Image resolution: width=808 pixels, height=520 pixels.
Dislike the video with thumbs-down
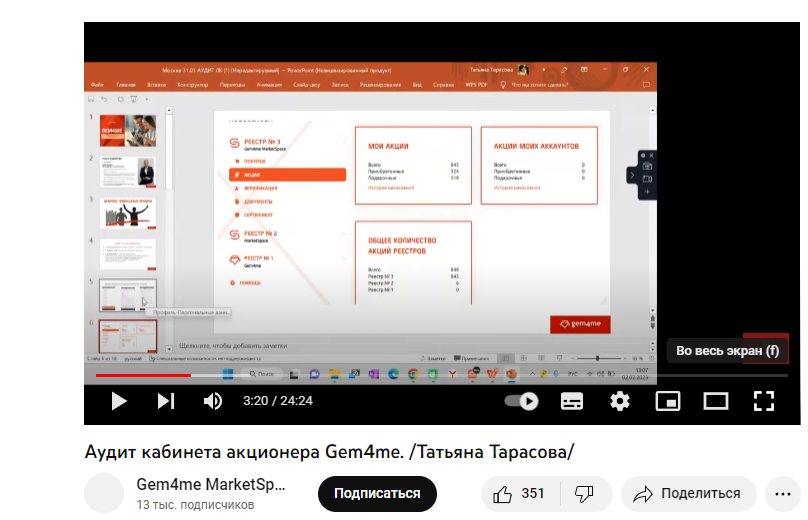pos(584,494)
